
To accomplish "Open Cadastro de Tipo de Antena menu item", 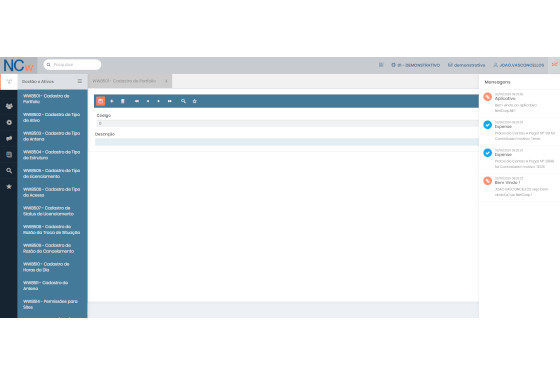I will [52, 136].
